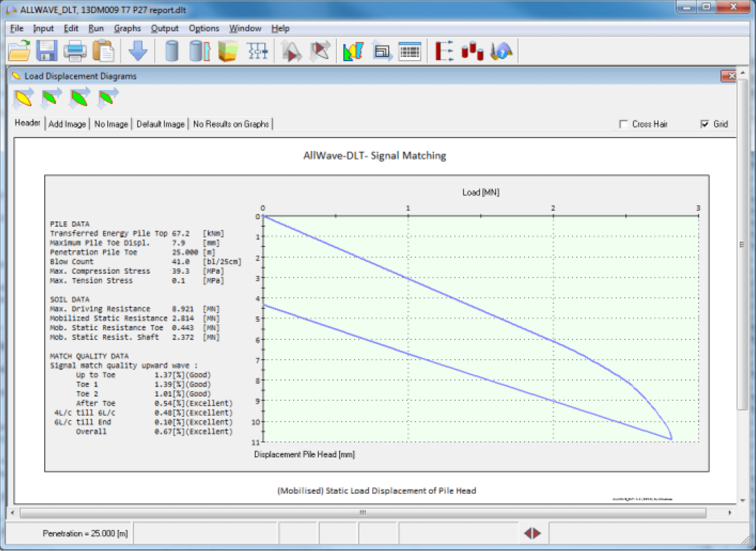Click the red left-right arrows in status bar
This screenshot has width=756, height=551.
click(x=532, y=533)
